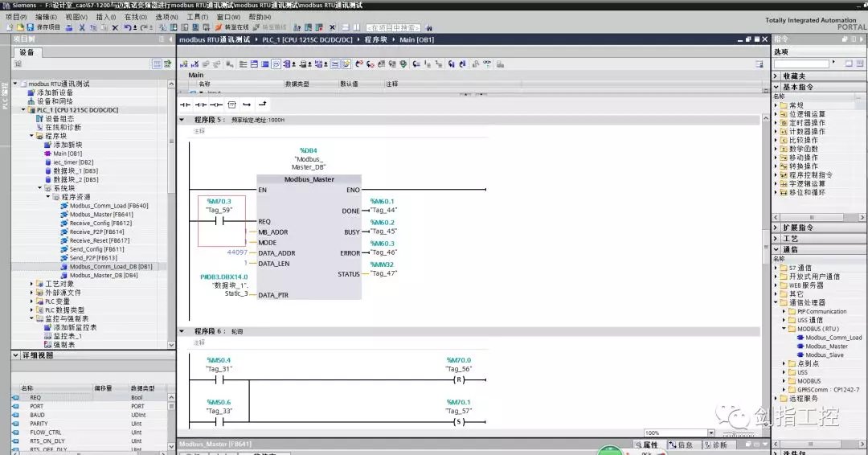Insert an output coil from favorites bar
Viewport: 868px width, 455px height.
click(x=216, y=104)
